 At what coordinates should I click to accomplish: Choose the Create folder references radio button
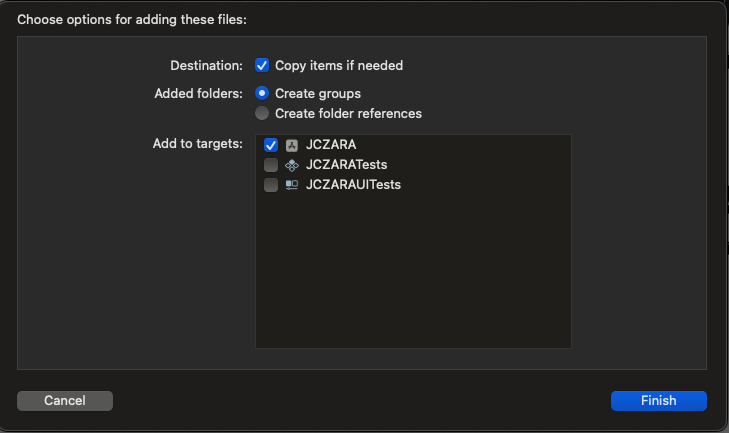(262, 113)
